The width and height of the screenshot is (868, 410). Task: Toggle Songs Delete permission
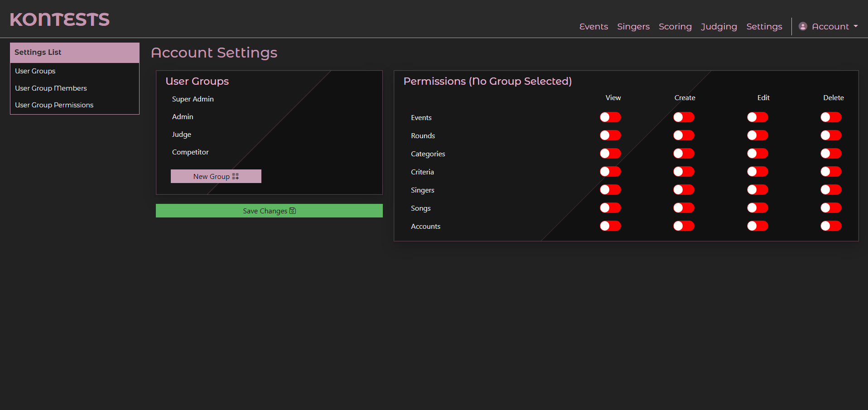point(831,208)
